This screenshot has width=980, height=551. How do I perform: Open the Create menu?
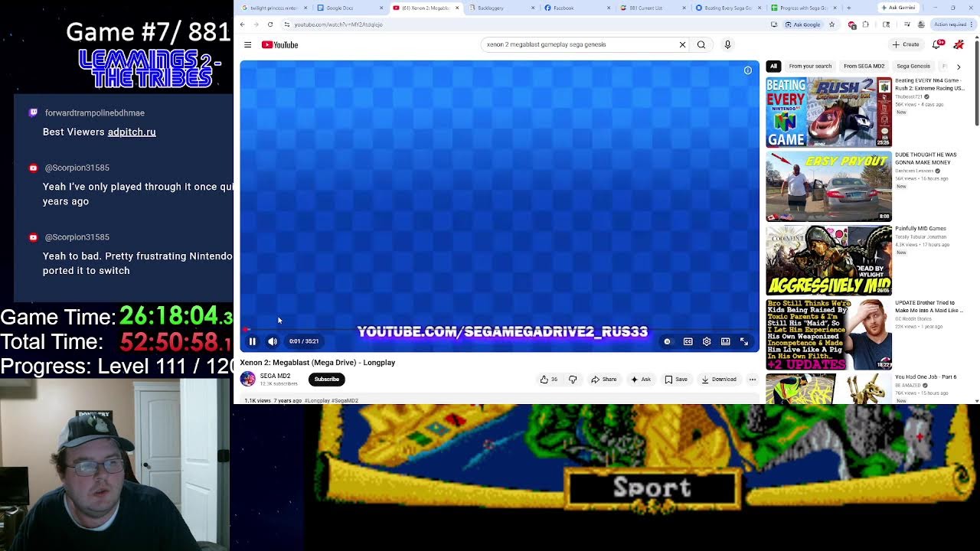906,44
